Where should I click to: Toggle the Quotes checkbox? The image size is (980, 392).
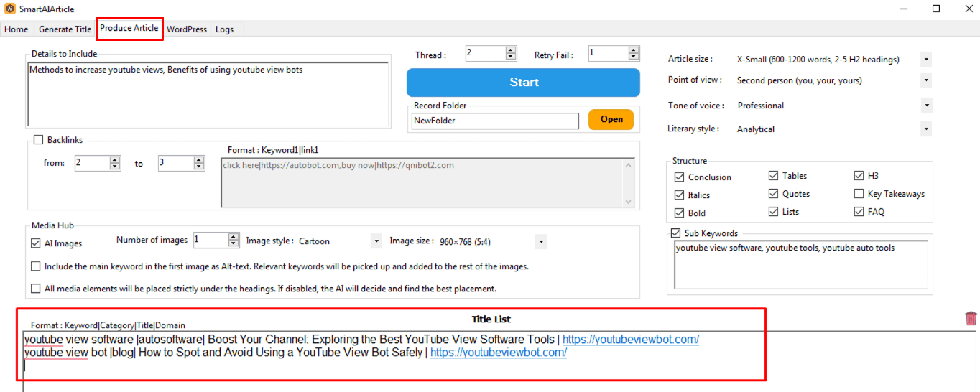[x=773, y=194]
